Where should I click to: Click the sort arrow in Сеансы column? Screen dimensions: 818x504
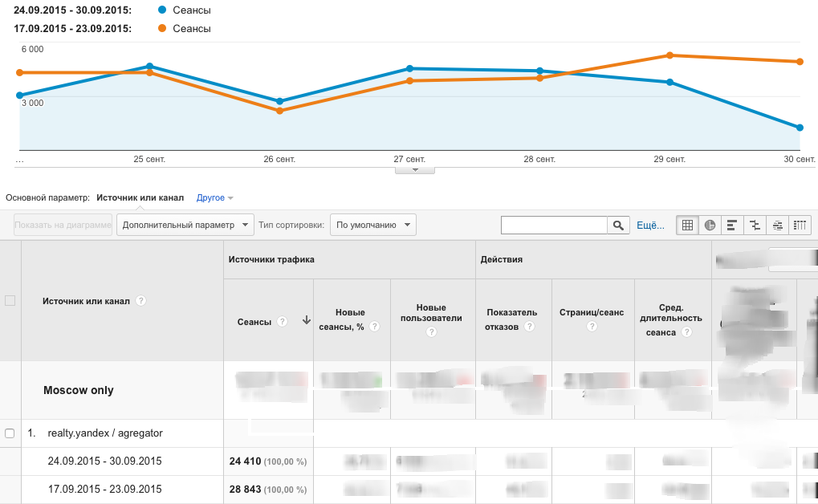tap(307, 320)
